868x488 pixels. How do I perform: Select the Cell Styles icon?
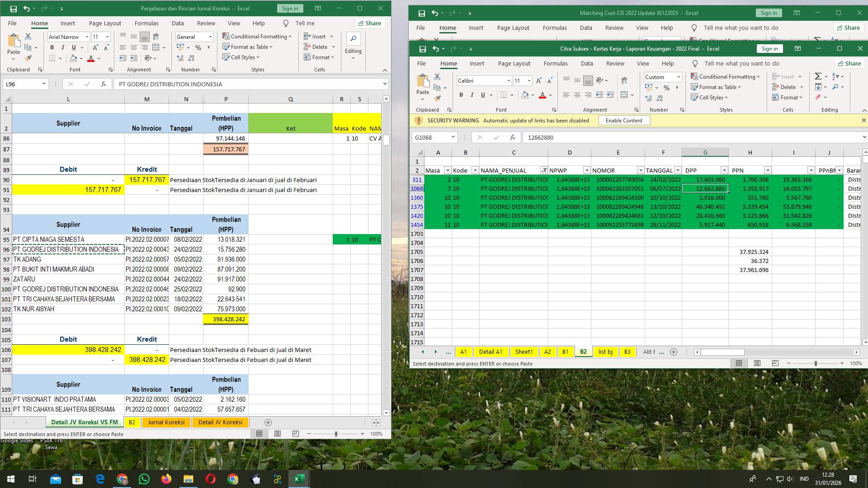click(x=695, y=97)
